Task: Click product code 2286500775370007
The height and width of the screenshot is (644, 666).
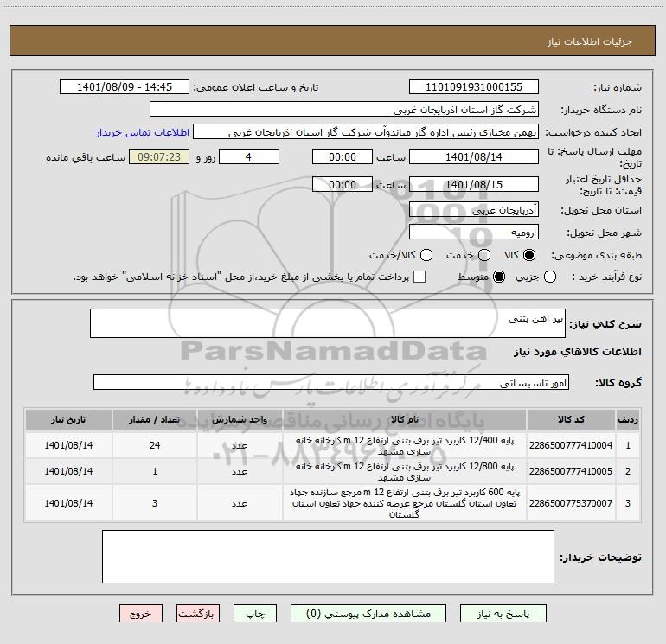Action: coord(571,503)
